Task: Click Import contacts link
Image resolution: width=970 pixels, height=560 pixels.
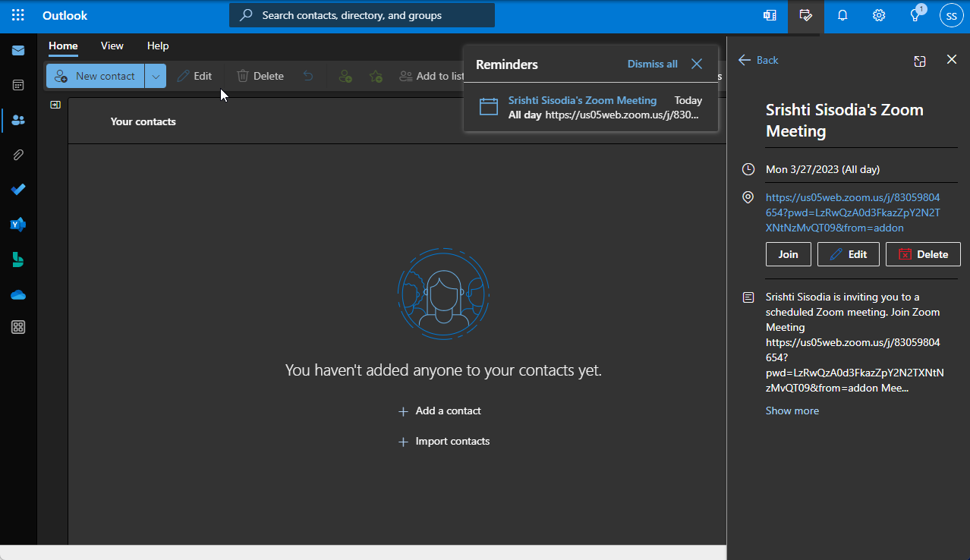Action: point(452,441)
